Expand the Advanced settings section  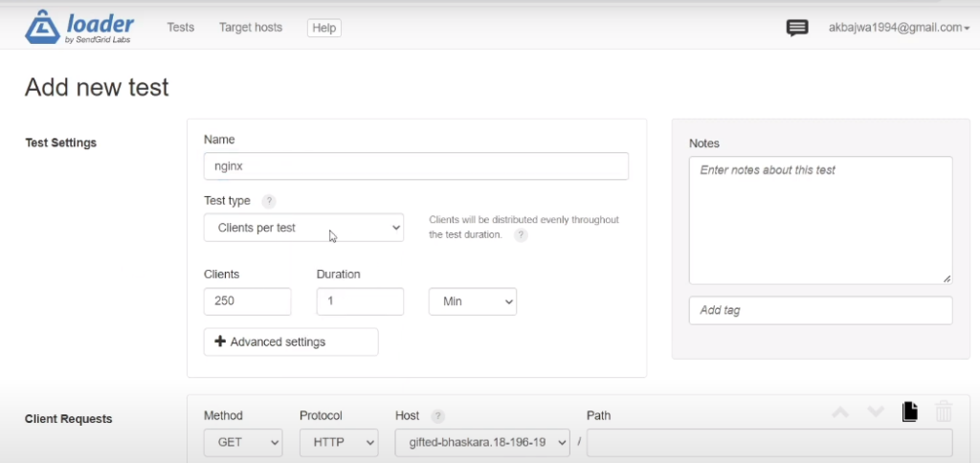290,342
